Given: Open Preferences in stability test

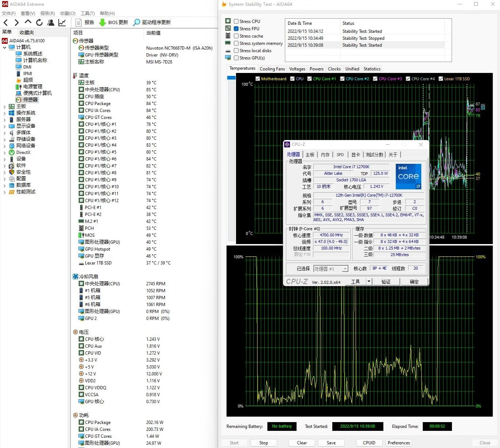Looking at the screenshot, I should click(399, 443).
